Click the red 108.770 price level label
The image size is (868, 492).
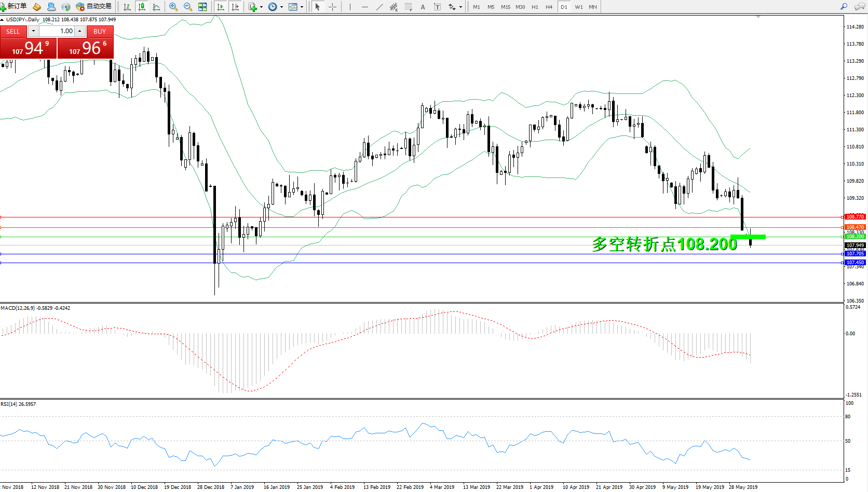coord(855,217)
